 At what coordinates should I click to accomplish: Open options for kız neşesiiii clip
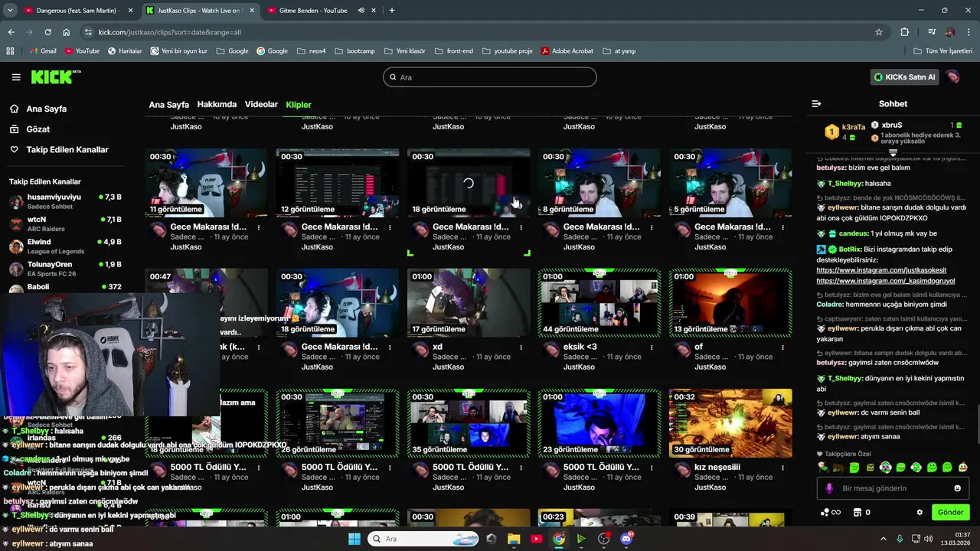(782, 468)
